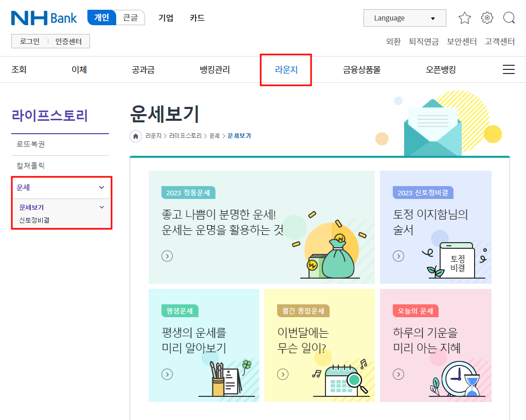Screen dimensions: 526x420
Task: Click 운세보기 in the breadcrumb
Action: point(239,136)
